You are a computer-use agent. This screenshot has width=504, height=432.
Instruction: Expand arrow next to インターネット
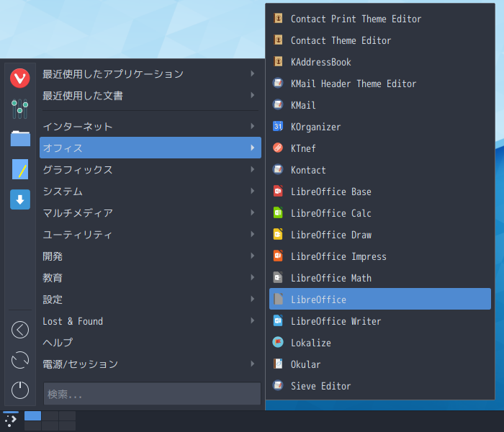tap(253, 126)
